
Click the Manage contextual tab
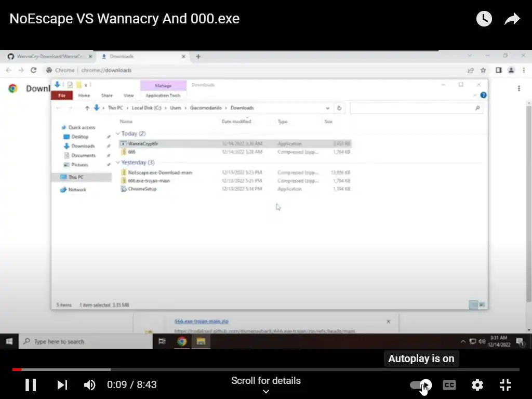point(163,86)
